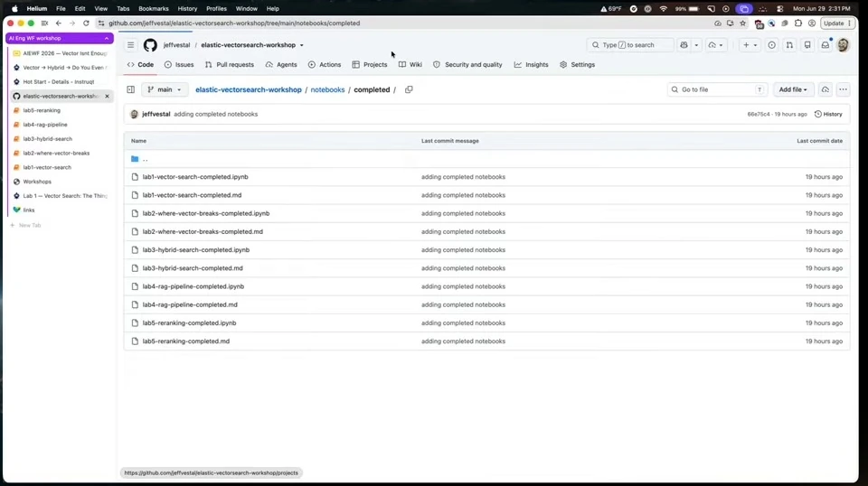Go back using browser back arrow
The height and width of the screenshot is (486, 868).
(59, 23)
